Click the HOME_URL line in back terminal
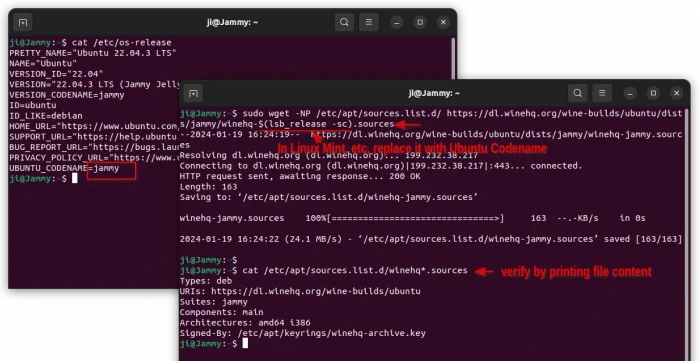Image resolution: width=700 pixels, height=361 pixels. [94, 126]
